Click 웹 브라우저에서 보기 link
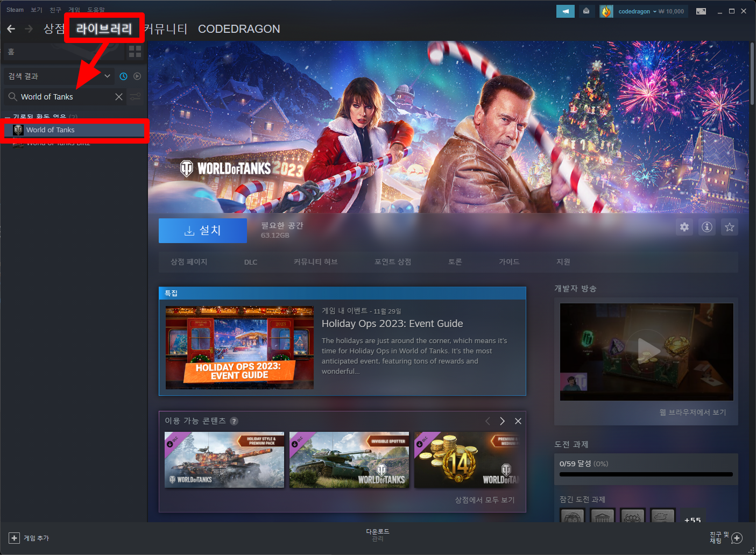The width and height of the screenshot is (756, 555). click(x=693, y=412)
